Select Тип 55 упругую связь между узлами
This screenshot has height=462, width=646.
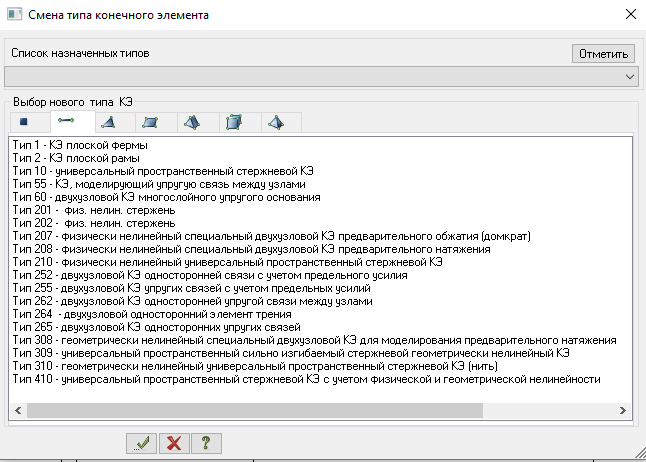click(x=159, y=184)
